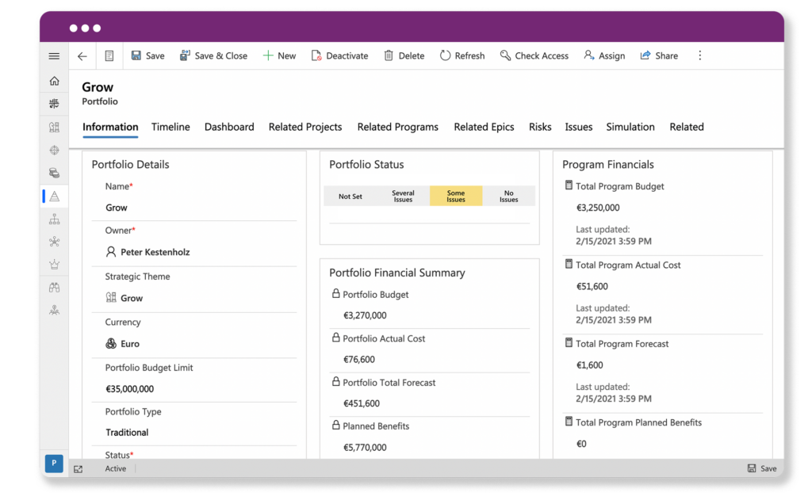
Task: Click the target goals icon in the sidebar
Action: [54, 150]
